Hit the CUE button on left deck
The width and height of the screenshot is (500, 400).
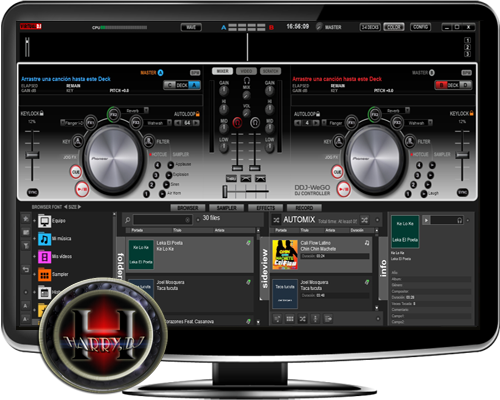click(76, 172)
